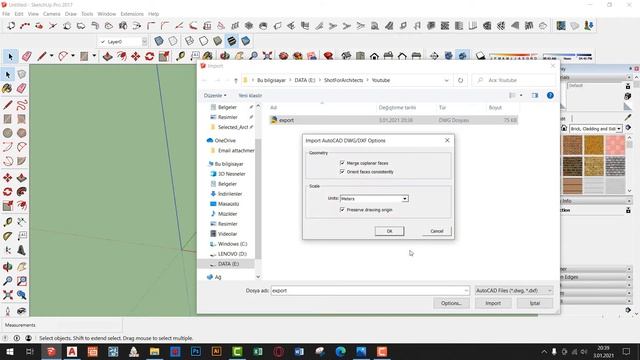
Task: Click Yeni klasör in Import dialog
Action: coord(250,96)
